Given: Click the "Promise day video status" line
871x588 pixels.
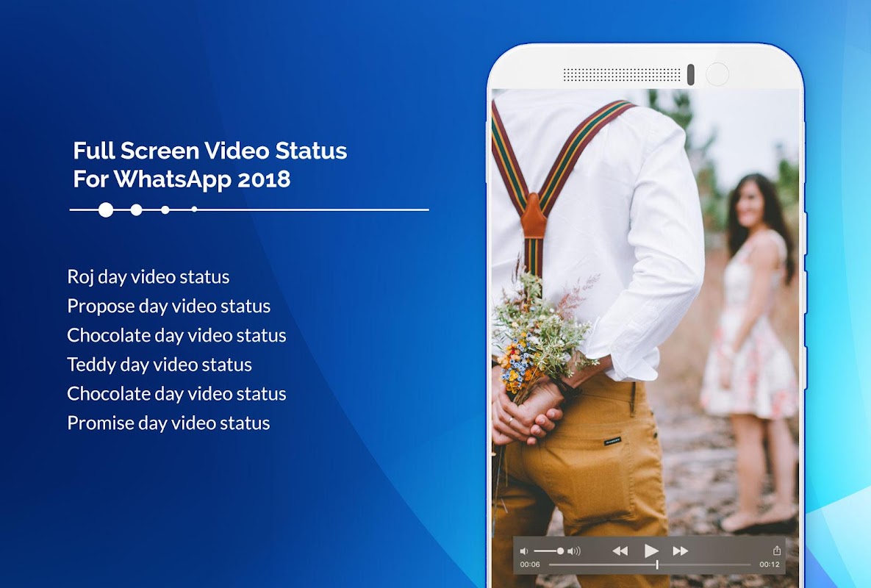Looking at the screenshot, I should (x=169, y=423).
